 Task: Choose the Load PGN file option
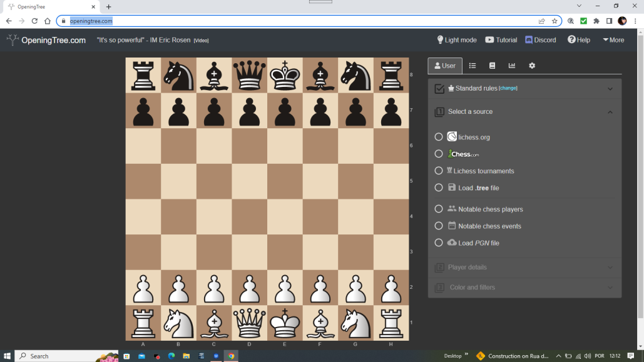[x=439, y=243]
